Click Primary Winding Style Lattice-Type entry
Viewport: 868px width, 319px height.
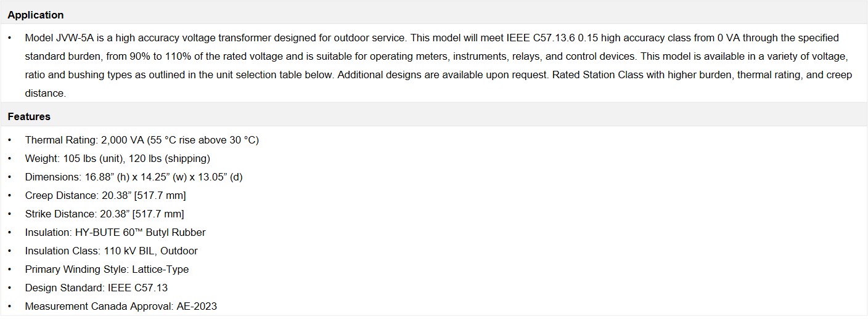coord(107,269)
